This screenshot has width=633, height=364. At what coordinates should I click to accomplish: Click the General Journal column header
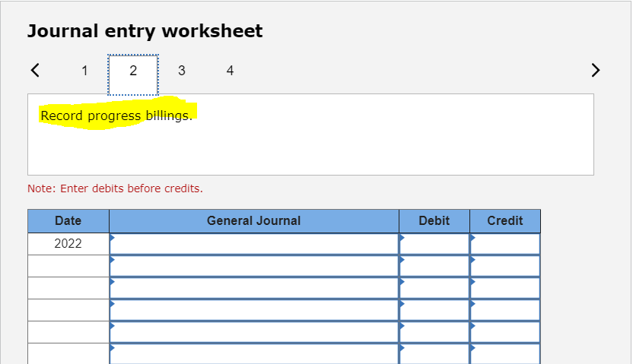(x=254, y=220)
